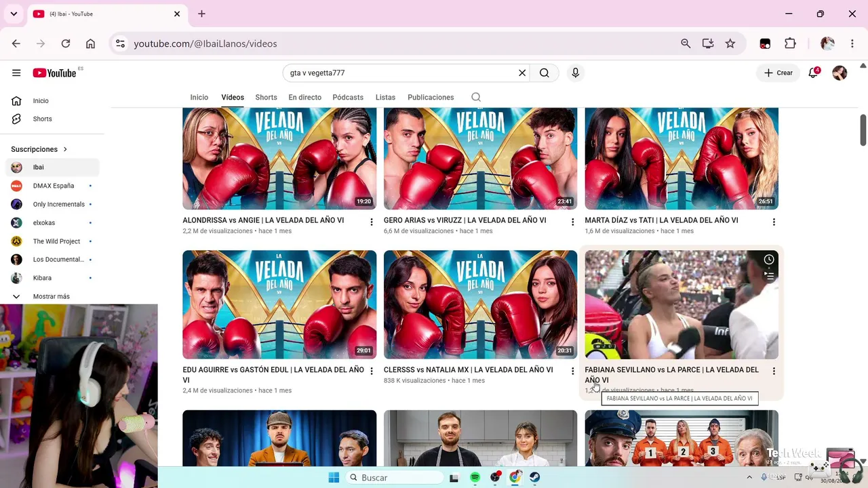Open The Wild Project subscription
Image resolution: width=868 pixels, height=488 pixels.
click(x=53, y=241)
